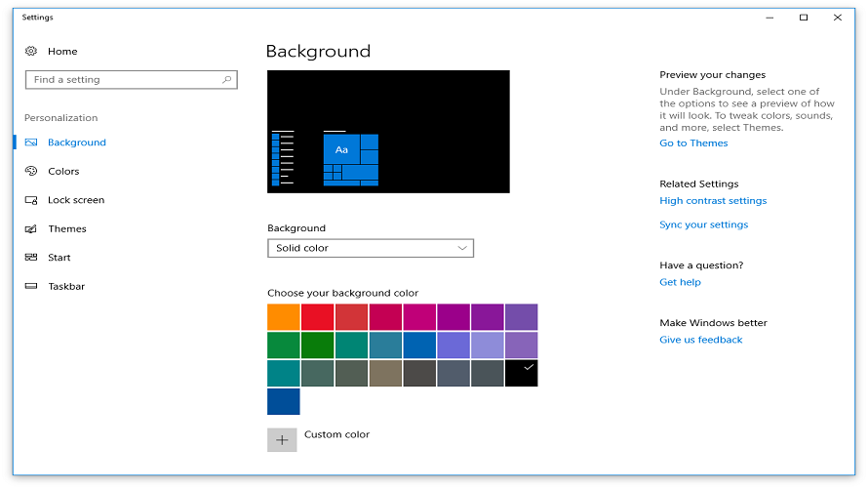868x488 pixels.
Task: Open Lock screen settings
Action: pyautogui.click(x=76, y=200)
